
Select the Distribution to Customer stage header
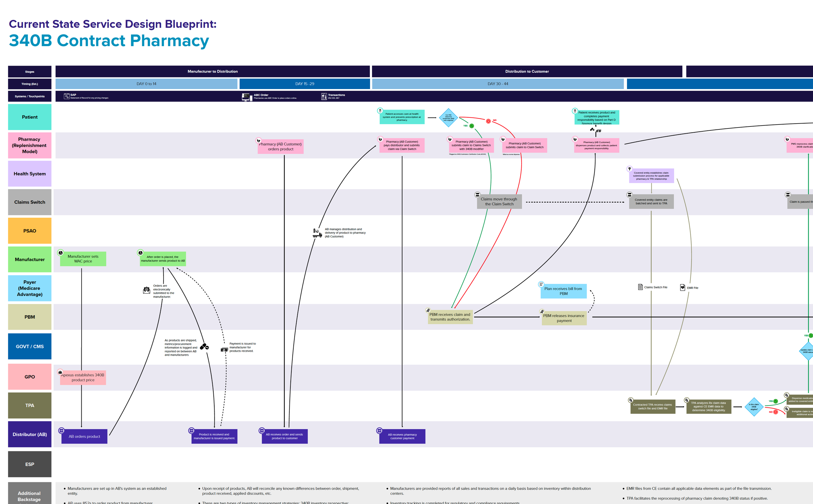527,71
